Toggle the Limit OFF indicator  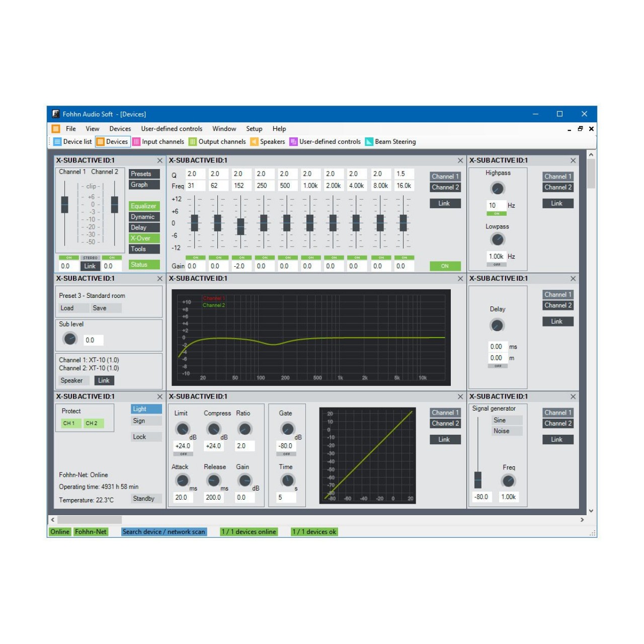pyautogui.click(x=183, y=454)
